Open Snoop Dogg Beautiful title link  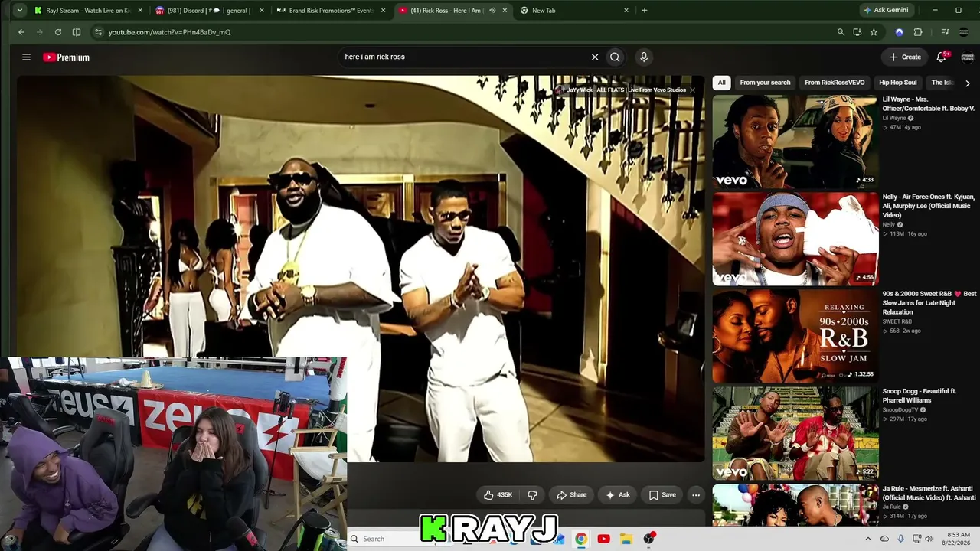(920, 396)
